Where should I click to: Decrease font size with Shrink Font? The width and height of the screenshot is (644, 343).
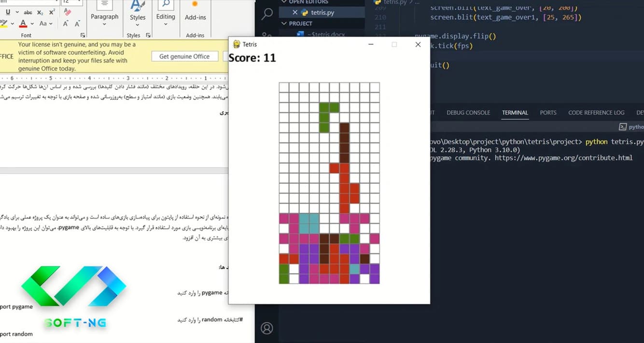[78, 23]
